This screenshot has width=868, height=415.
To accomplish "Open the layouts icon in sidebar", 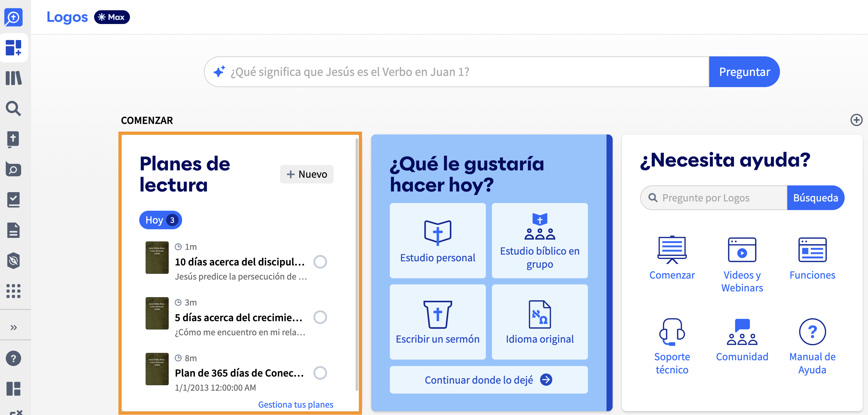I will click(13, 388).
